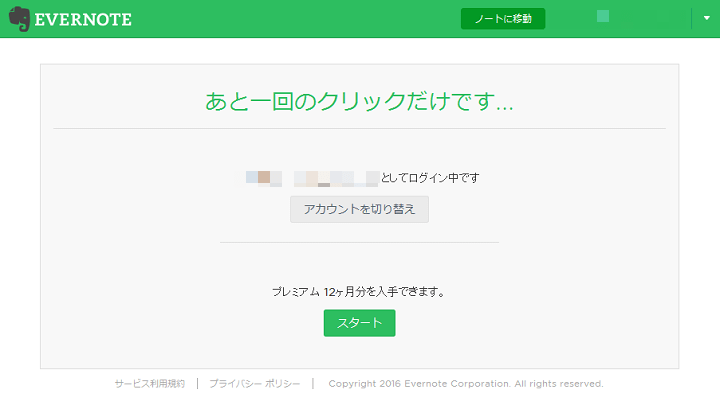Open the サービス利用規約 link
This screenshot has width=720, height=415.
(x=150, y=384)
